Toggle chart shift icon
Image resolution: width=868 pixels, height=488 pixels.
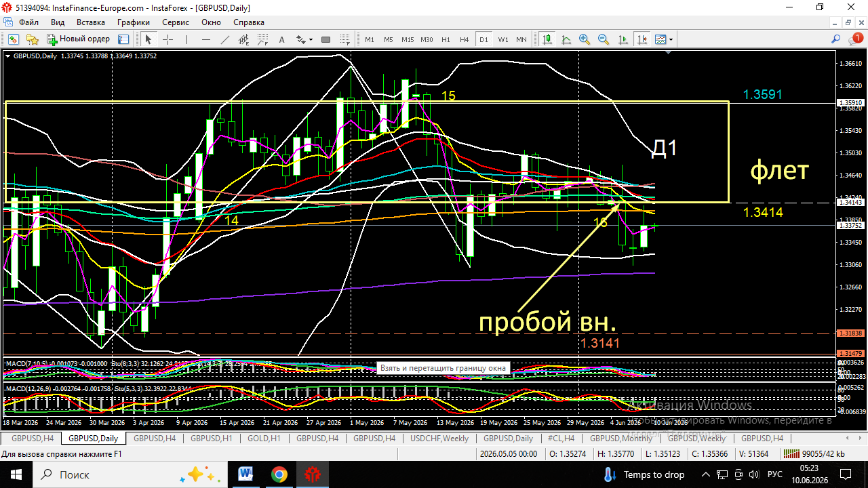tap(641, 39)
